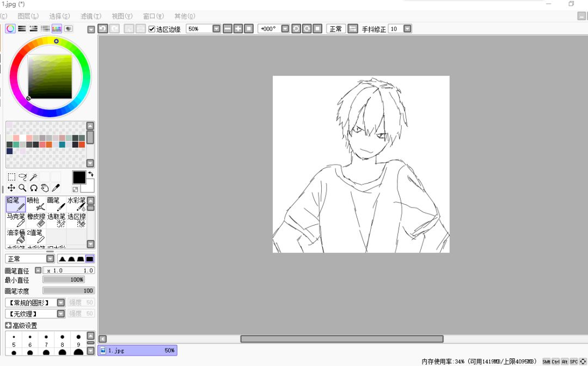Click the undo button in toolbar
Screen dimensions: 588x366
tap(103, 28)
